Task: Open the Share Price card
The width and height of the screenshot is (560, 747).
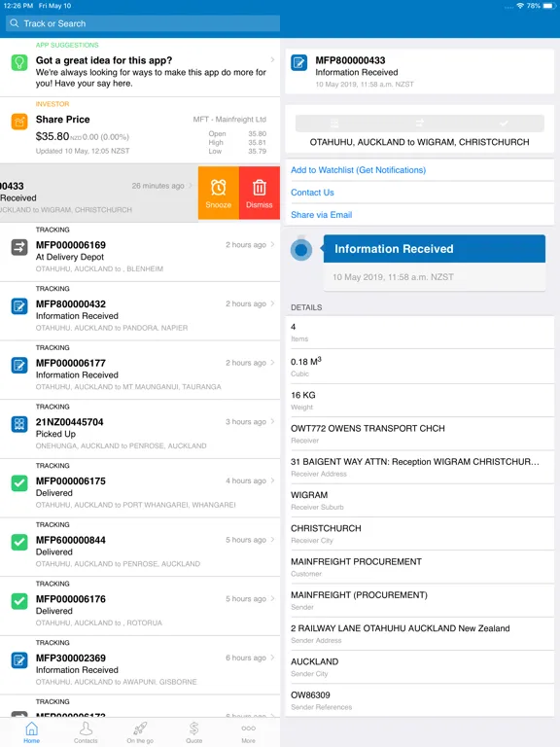Action: tap(140, 130)
